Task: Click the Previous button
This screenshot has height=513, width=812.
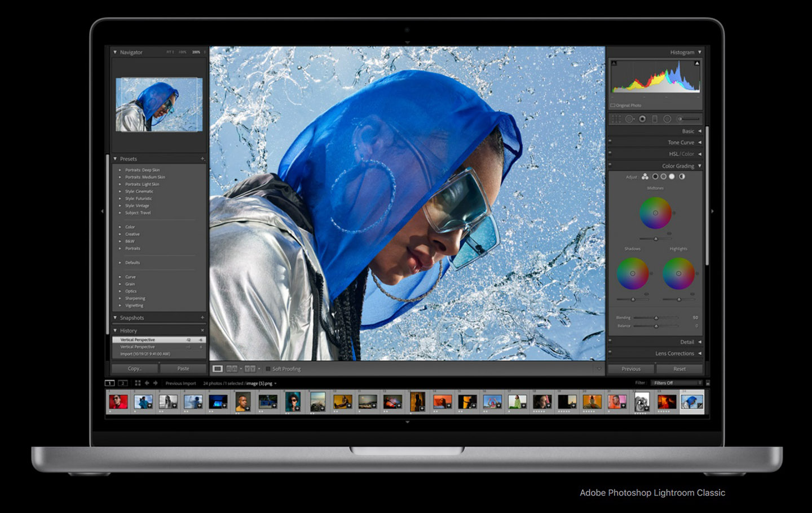Action: coord(631,369)
